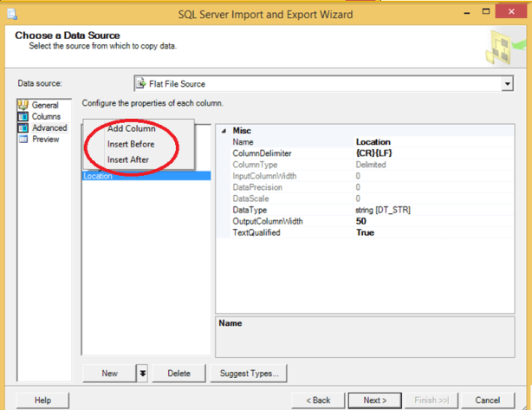Click the Flat File Source icon
This screenshot has width=532, height=410.
point(142,84)
